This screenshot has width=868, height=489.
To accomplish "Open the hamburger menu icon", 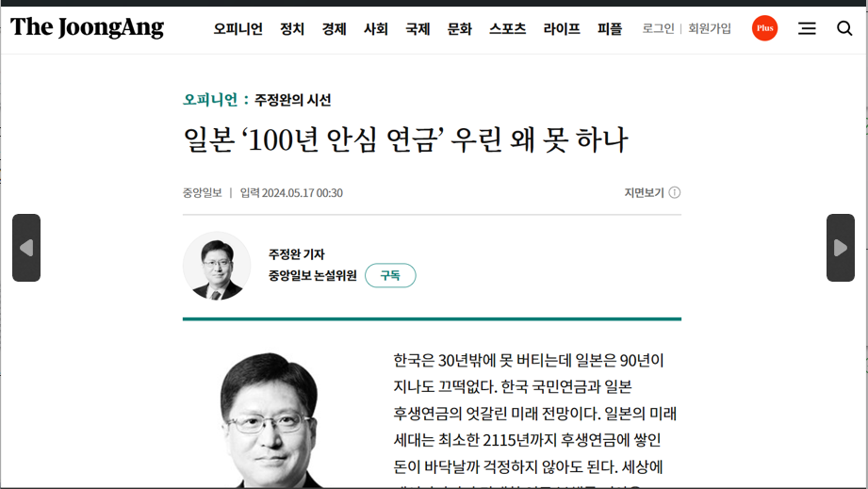I will [807, 28].
